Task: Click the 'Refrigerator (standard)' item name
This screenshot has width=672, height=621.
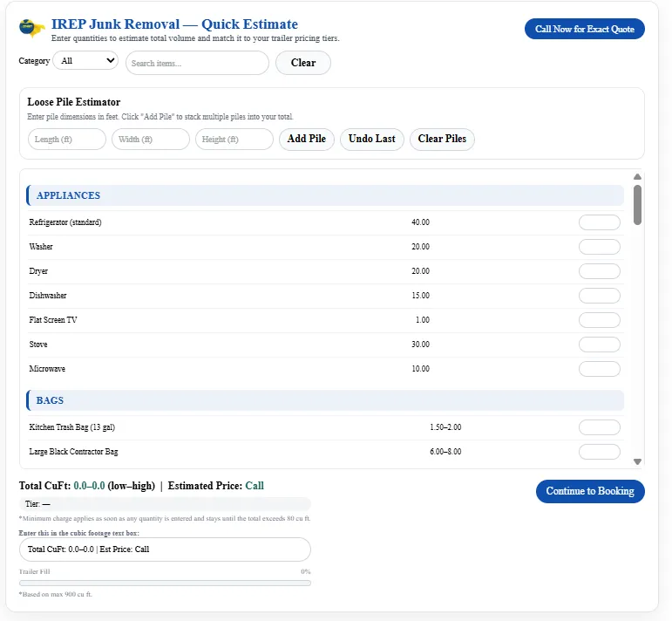Action: [x=65, y=222]
